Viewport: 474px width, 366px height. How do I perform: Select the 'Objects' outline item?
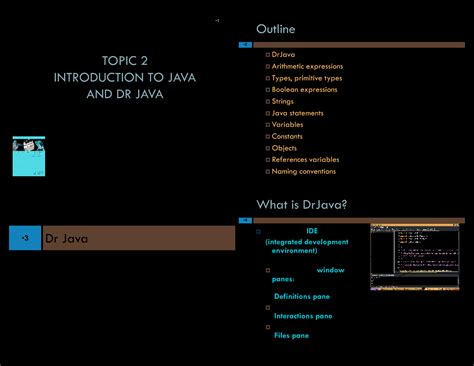284,148
